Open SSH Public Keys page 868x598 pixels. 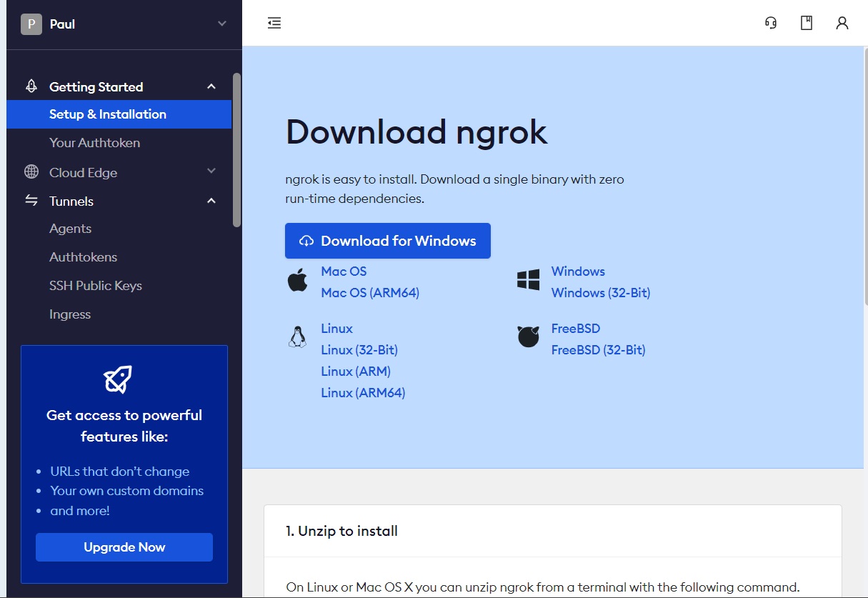96,286
